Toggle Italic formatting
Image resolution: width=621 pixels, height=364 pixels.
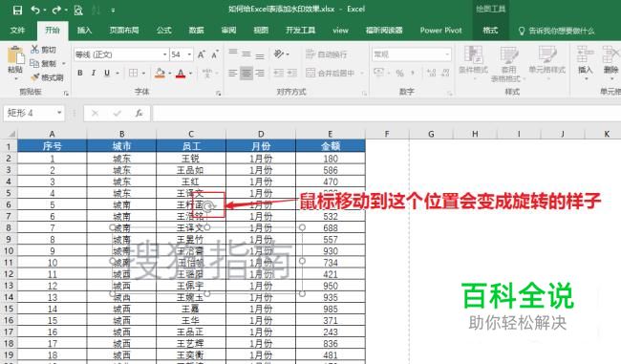click(x=94, y=73)
